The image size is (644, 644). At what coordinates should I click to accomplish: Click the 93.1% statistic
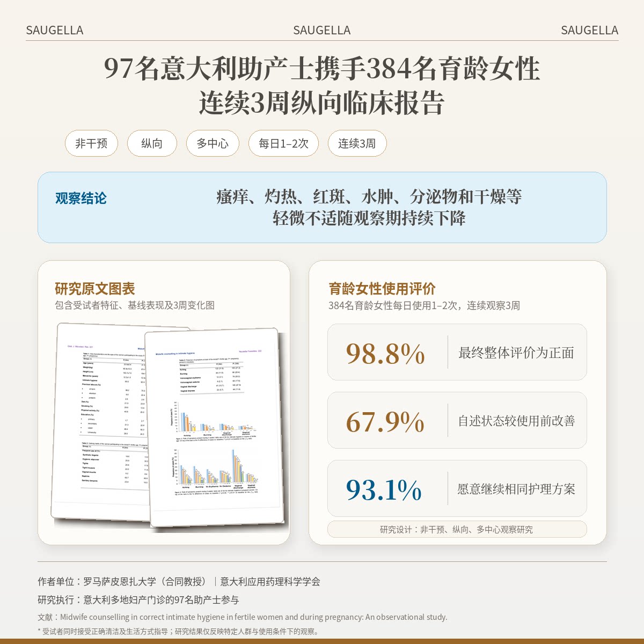point(384,490)
